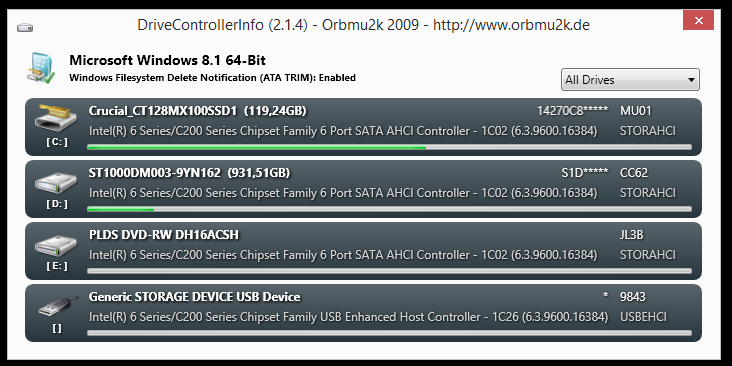Click the C: drive usage progress bar

click(389, 147)
